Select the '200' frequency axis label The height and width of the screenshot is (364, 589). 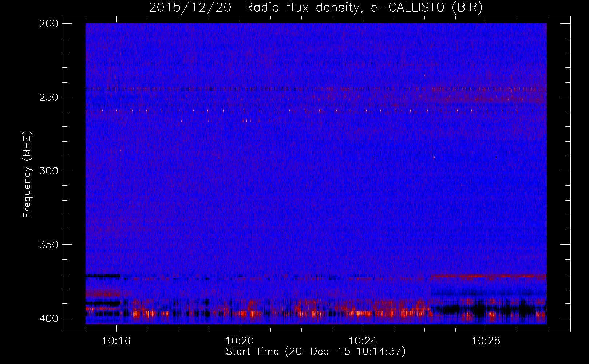click(49, 24)
